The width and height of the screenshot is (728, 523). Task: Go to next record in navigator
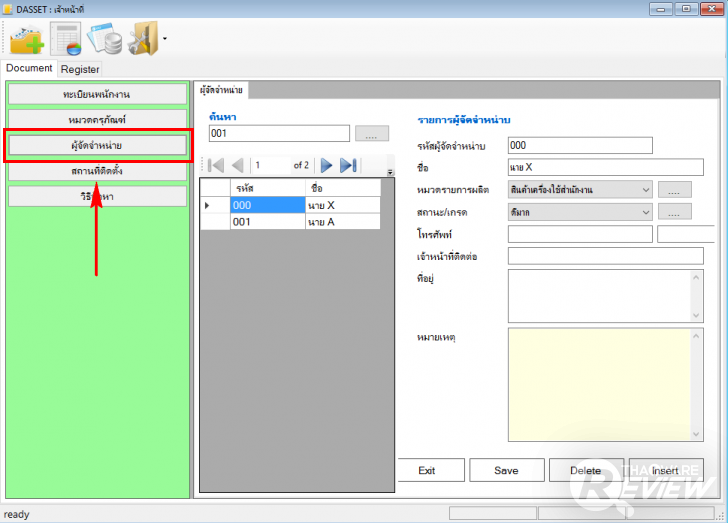pyautogui.click(x=326, y=165)
